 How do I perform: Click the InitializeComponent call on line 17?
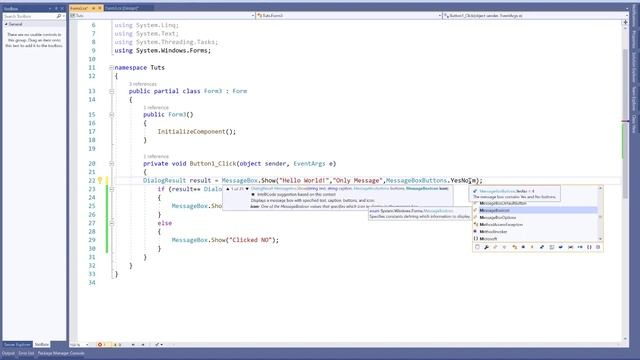(191, 131)
